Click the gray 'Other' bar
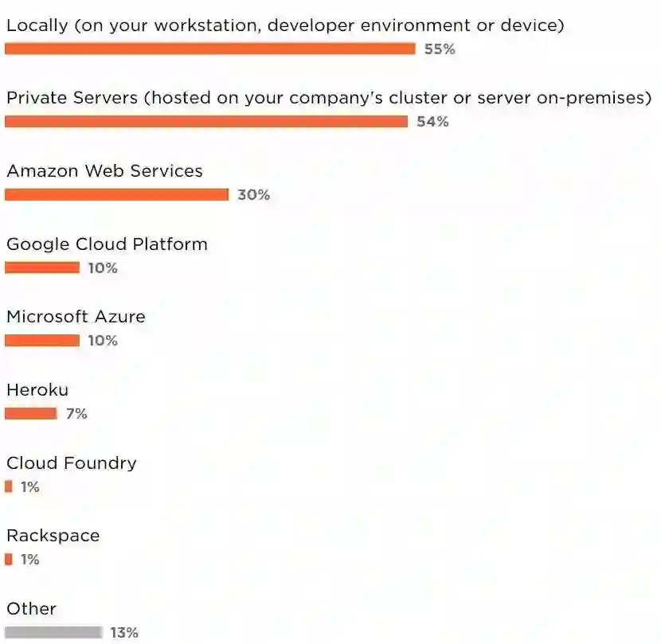Screen dimensions: 661x644 pos(53,633)
